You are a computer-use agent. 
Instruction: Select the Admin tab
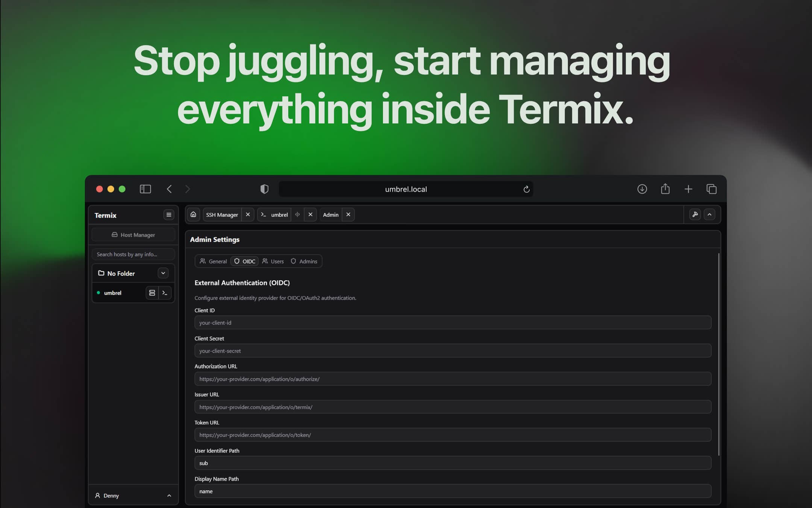[330, 214]
